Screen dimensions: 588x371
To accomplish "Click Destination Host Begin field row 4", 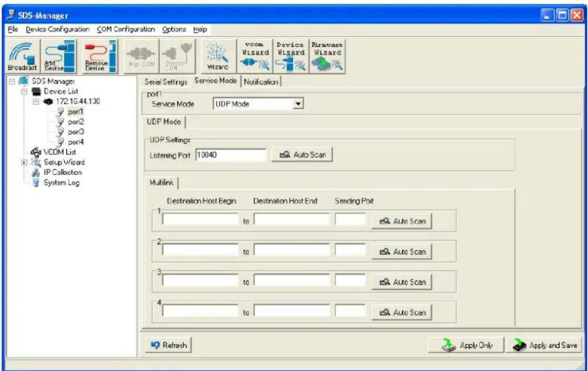I will click(x=200, y=311).
